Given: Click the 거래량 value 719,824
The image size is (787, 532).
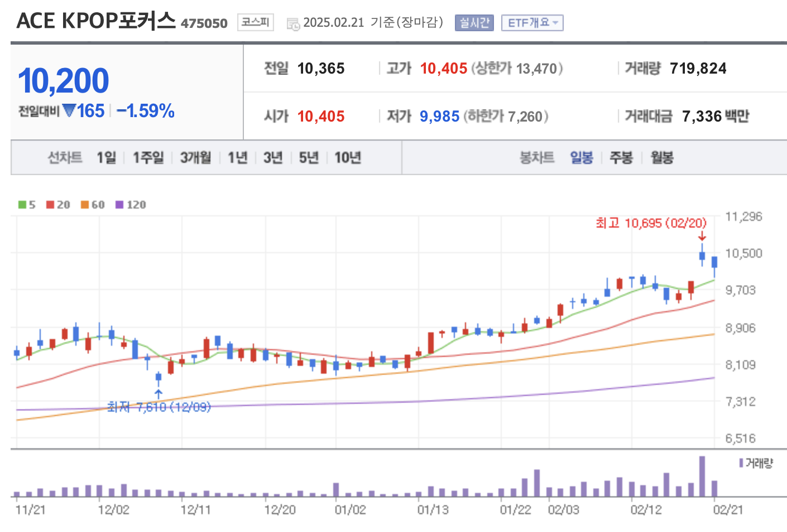Looking at the screenshot, I should pyautogui.click(x=698, y=69).
